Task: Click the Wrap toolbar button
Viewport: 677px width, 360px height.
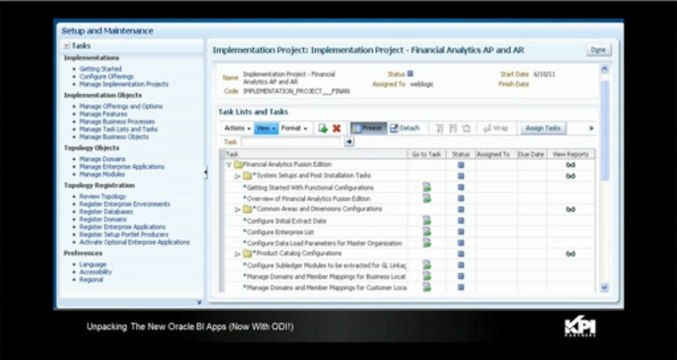Action: (496, 128)
